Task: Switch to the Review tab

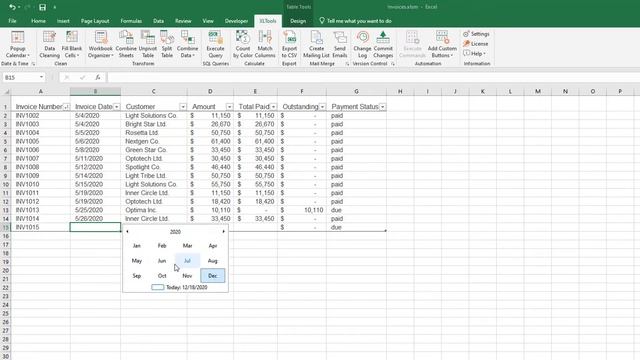Action: 183,21
